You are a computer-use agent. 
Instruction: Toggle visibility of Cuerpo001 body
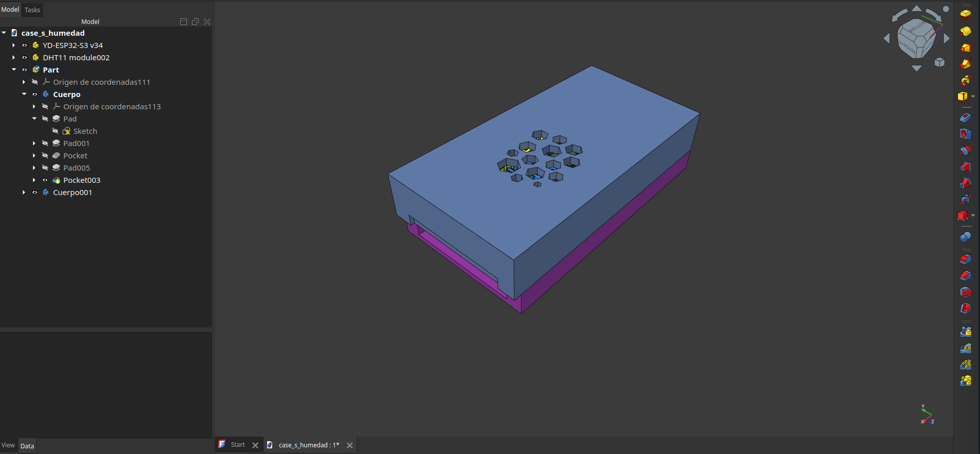tap(35, 193)
